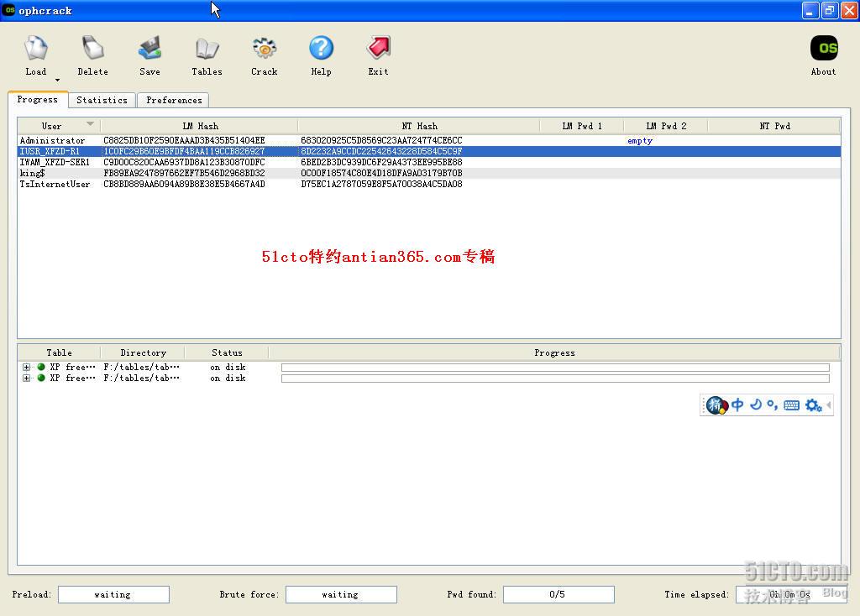Click the LM Pwd 1 column header
This screenshot has height=616, width=860.
[x=581, y=126]
